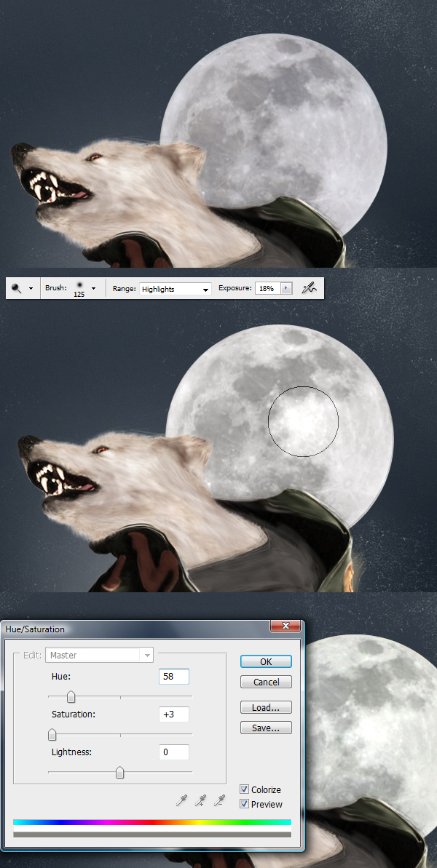Open the Brush size 125 preset picker

point(94,288)
